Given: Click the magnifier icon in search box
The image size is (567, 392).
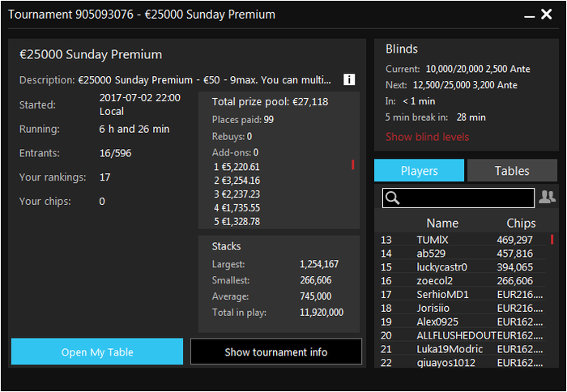Looking at the screenshot, I should coord(392,198).
